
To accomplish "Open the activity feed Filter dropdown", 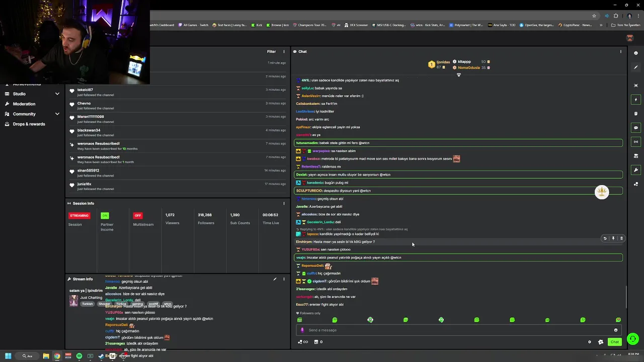I will click(271, 51).
